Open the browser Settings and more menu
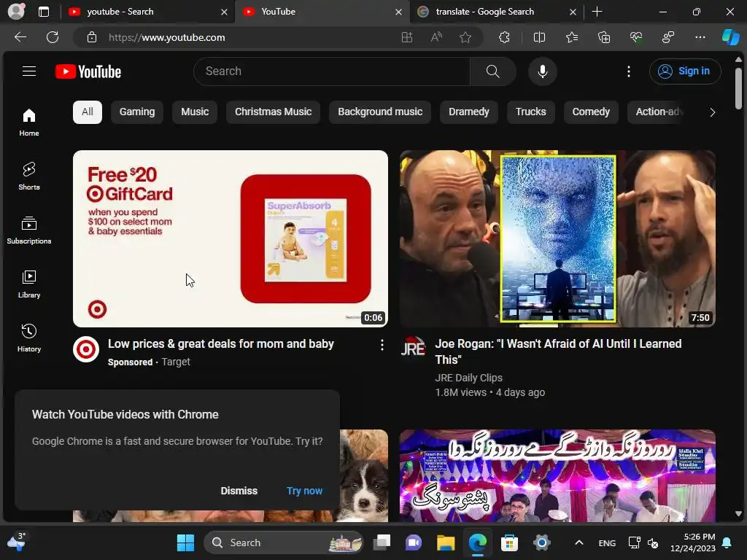 tap(700, 37)
